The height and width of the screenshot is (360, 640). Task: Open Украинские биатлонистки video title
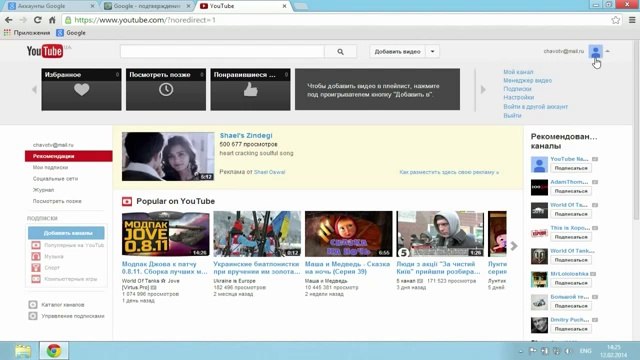[x=256, y=268]
